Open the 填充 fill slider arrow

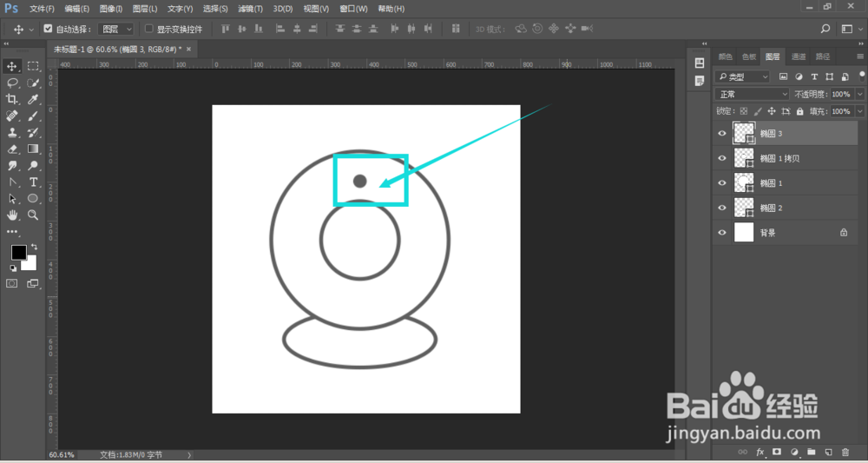859,111
